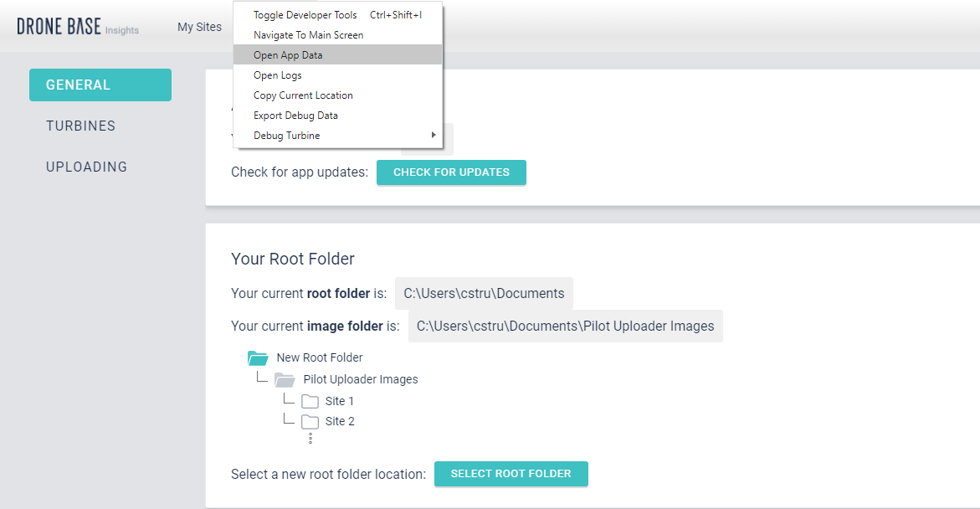
Task: Click the Site 1 folder icon
Action: point(310,402)
